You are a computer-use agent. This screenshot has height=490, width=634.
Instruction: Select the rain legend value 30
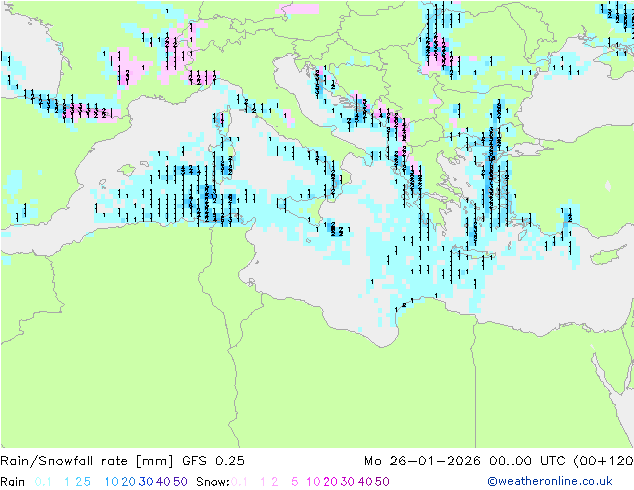coord(146,482)
